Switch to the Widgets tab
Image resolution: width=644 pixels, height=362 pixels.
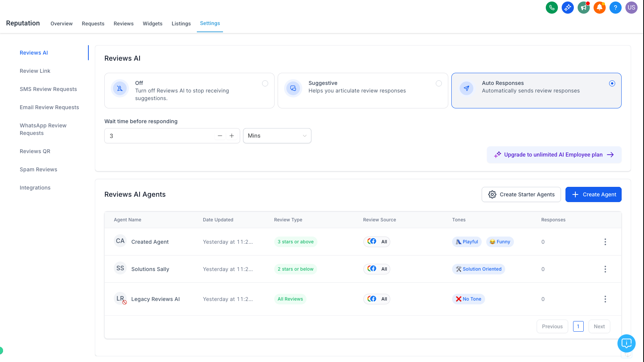[x=152, y=24]
